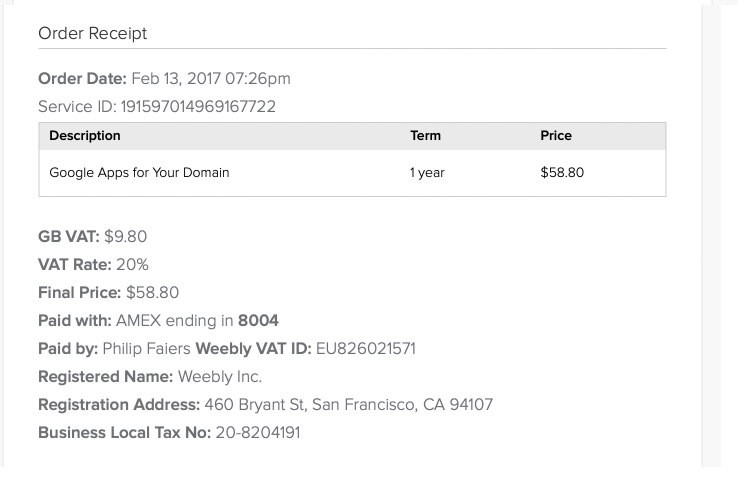Image resolution: width=750 pixels, height=484 pixels.
Task: Click the 1 year term cell
Action: 427,173
